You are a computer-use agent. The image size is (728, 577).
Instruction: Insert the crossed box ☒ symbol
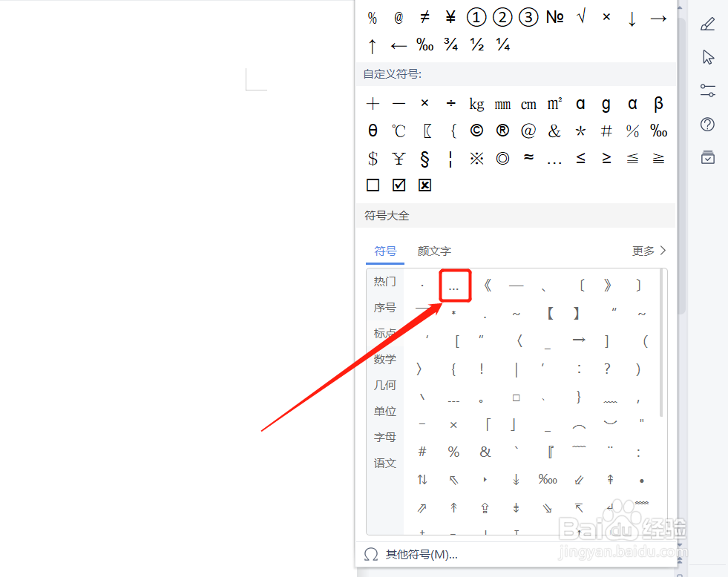coord(424,185)
